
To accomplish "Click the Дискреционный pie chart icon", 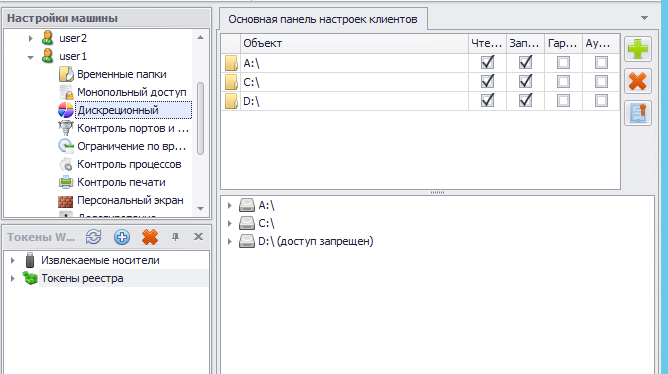I will tap(66, 110).
